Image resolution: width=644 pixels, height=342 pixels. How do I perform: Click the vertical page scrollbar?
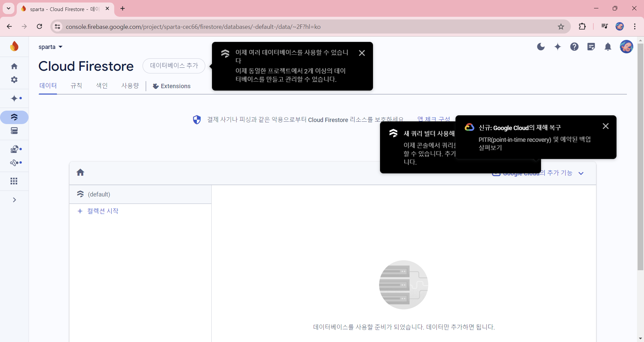point(640,157)
